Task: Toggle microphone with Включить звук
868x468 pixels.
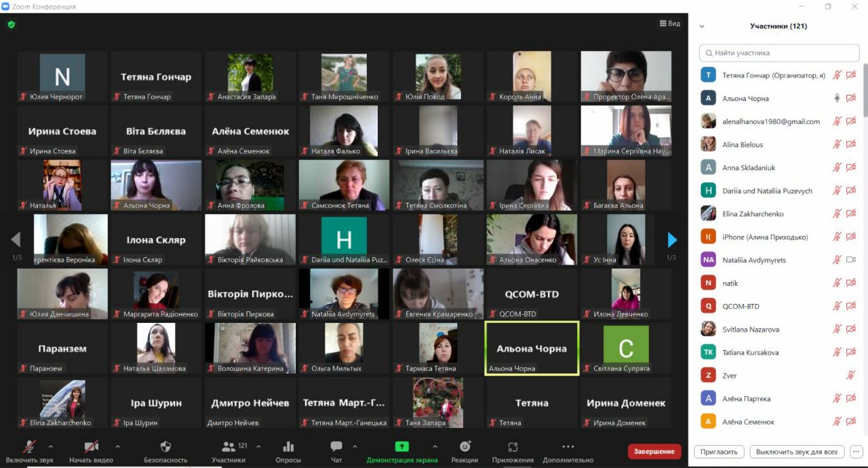Action: 29,447
